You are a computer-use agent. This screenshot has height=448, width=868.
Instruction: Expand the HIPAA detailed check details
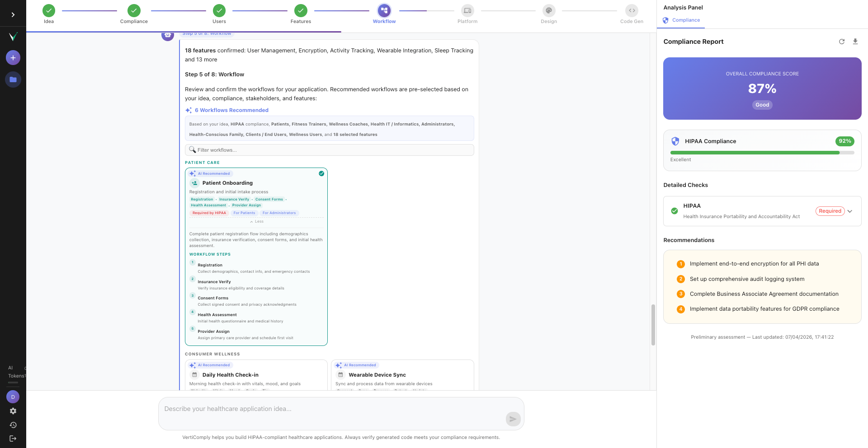point(849,211)
